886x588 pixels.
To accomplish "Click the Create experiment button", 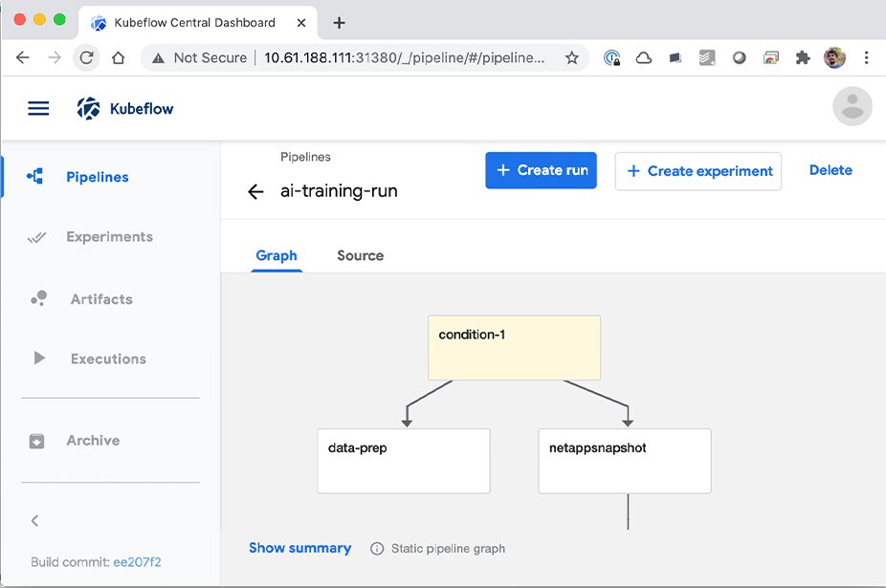I will [x=698, y=171].
